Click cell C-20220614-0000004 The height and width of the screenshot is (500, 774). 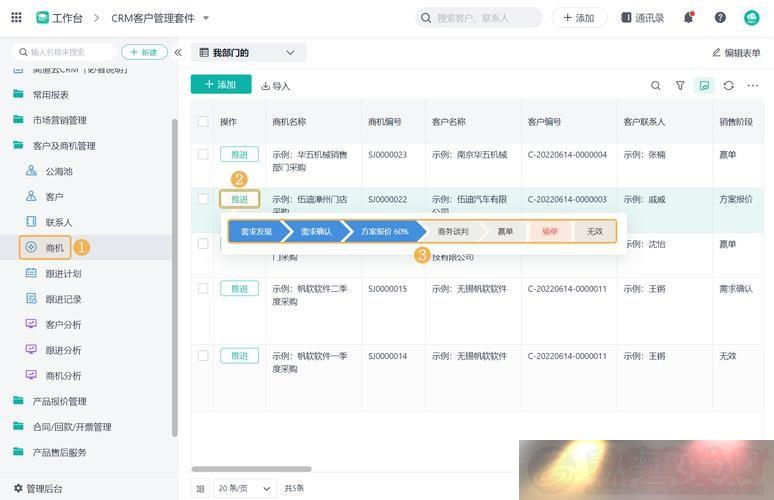(567, 154)
